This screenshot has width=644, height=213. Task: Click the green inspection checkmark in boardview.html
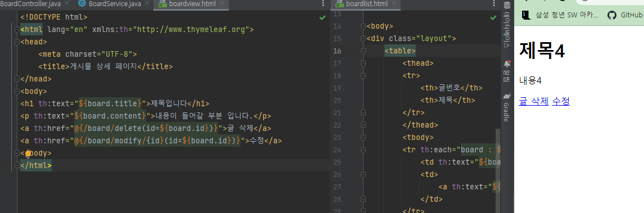[323, 17]
